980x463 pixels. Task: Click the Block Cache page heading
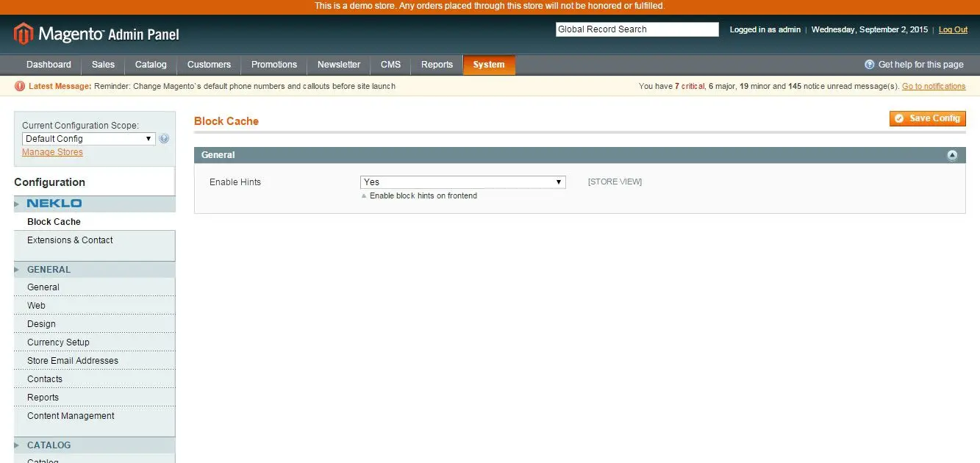point(226,121)
